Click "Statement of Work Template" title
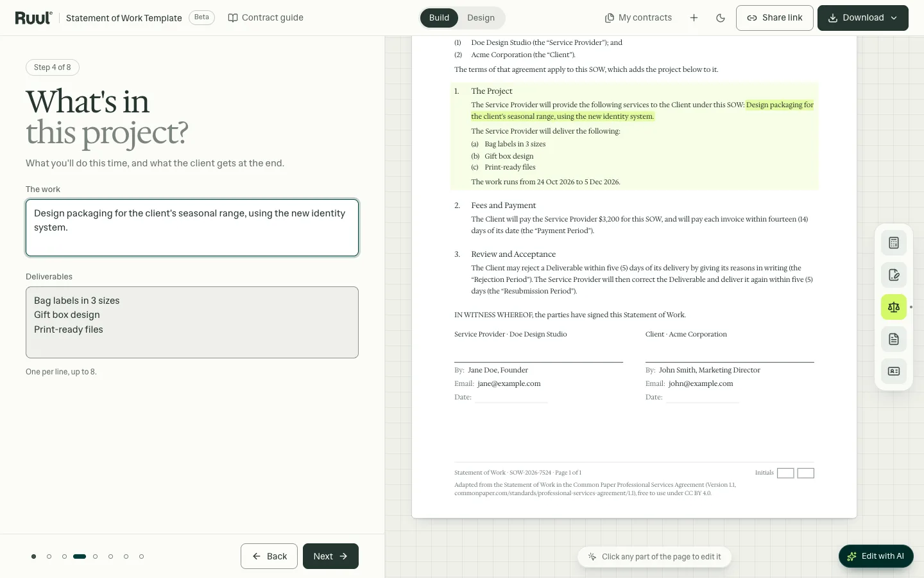The height and width of the screenshot is (578, 924). [x=124, y=18]
